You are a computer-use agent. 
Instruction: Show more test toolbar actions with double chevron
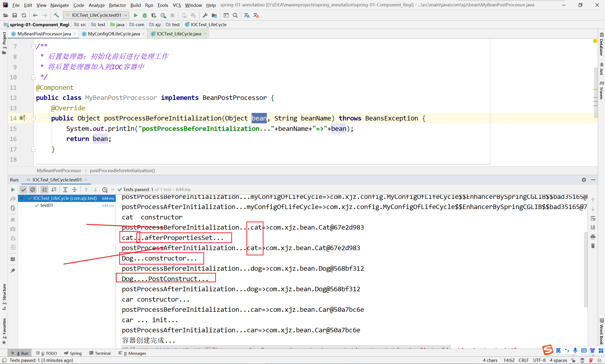pyautogui.click(x=113, y=189)
